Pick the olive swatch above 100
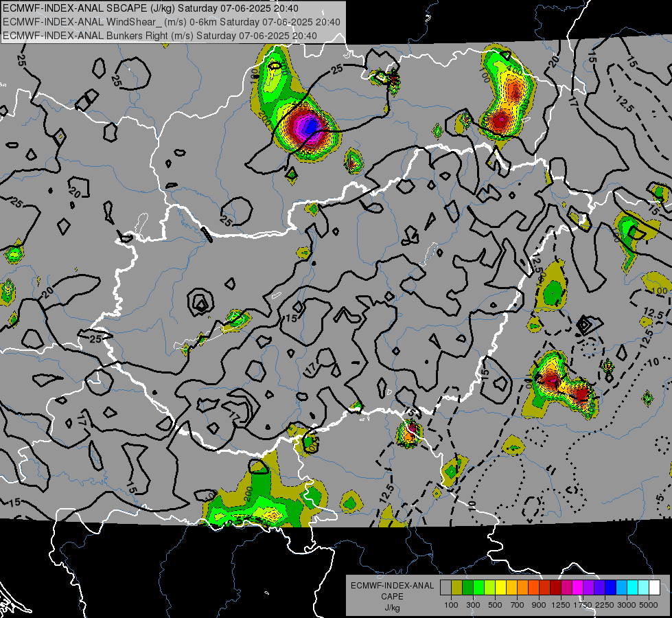Image resolution: width=672 pixels, height=618 pixels. pyautogui.click(x=457, y=588)
